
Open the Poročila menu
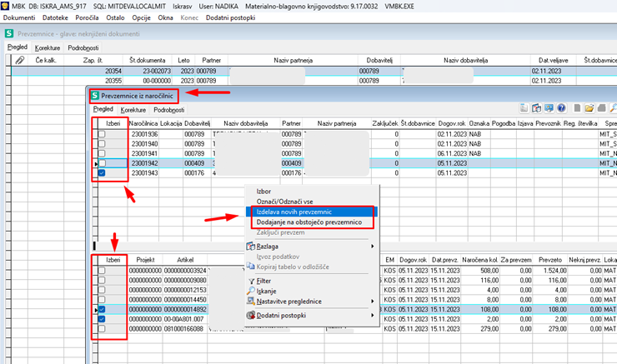coord(87,17)
